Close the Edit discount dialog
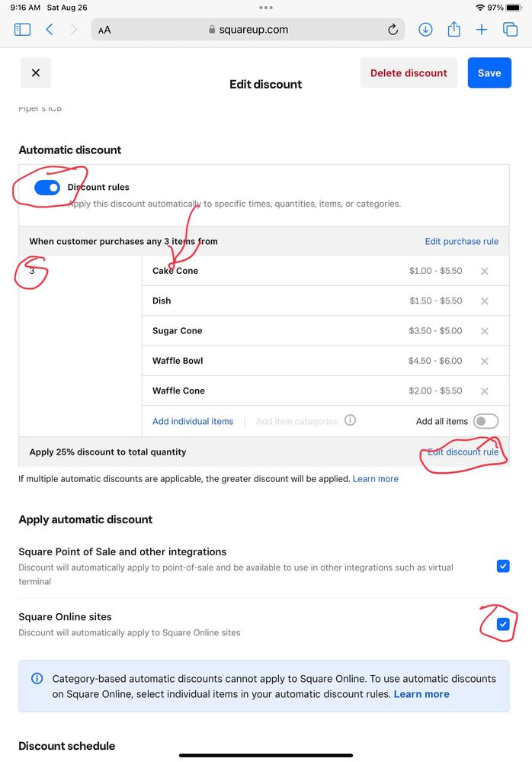Screen dimensions: 532x762 tap(35, 73)
